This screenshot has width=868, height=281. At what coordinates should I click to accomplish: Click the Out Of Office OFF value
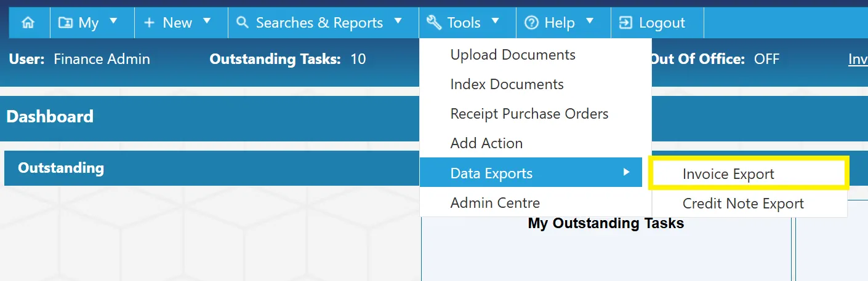(x=767, y=59)
